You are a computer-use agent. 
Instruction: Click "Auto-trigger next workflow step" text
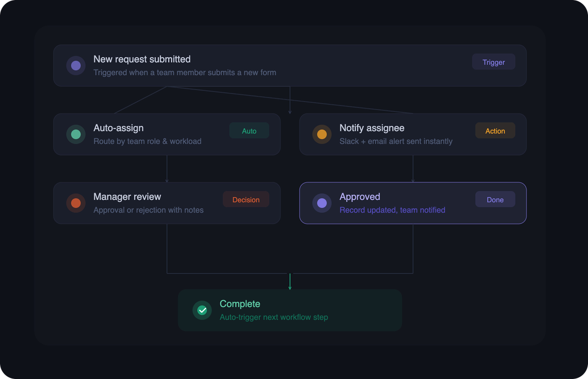[274, 317]
